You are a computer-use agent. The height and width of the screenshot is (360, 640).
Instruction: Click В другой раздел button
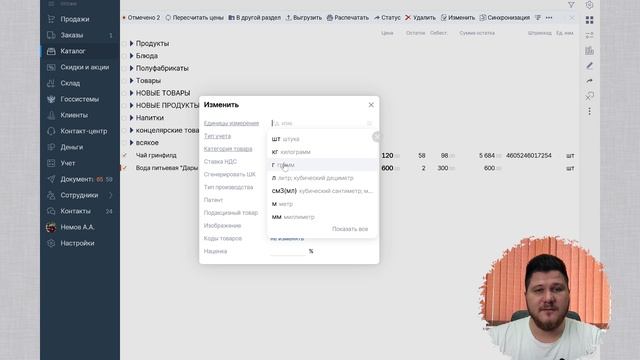pyautogui.click(x=254, y=18)
